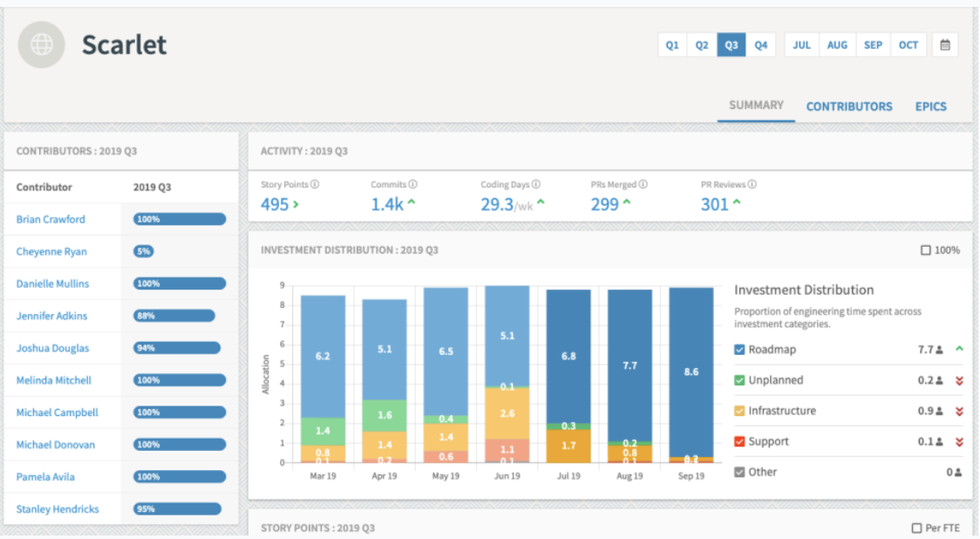Click the Coding Days info icon
This screenshot has width=980, height=539.
(537, 184)
